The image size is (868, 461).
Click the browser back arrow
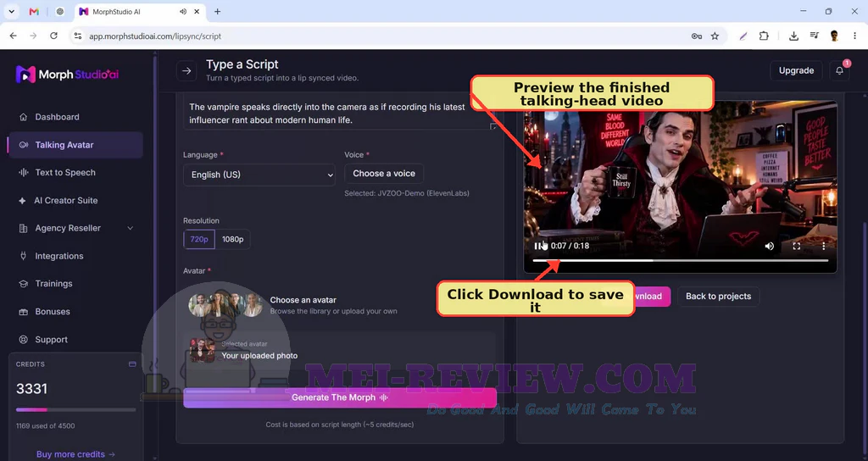14,36
